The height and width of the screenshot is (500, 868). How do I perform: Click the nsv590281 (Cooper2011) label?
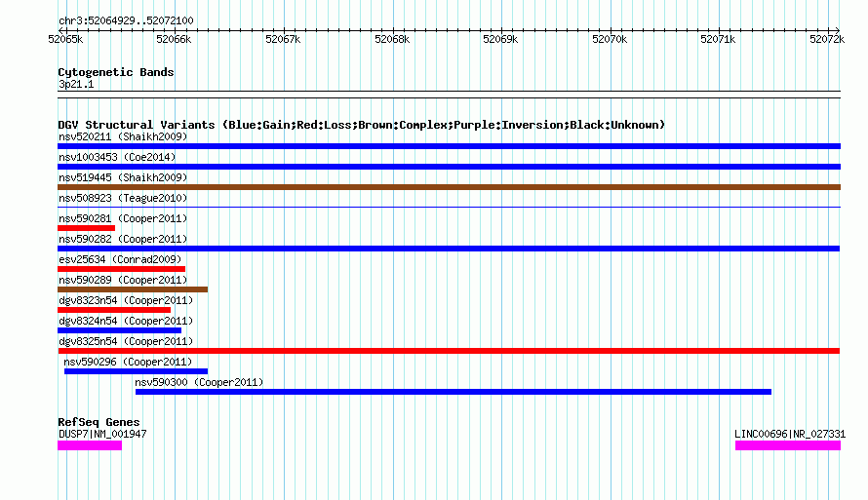point(123,218)
